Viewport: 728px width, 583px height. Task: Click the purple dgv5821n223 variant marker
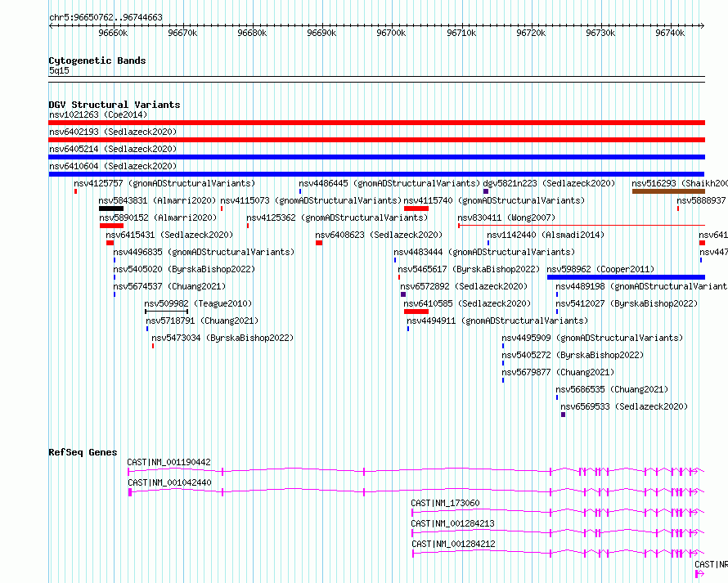(x=486, y=191)
